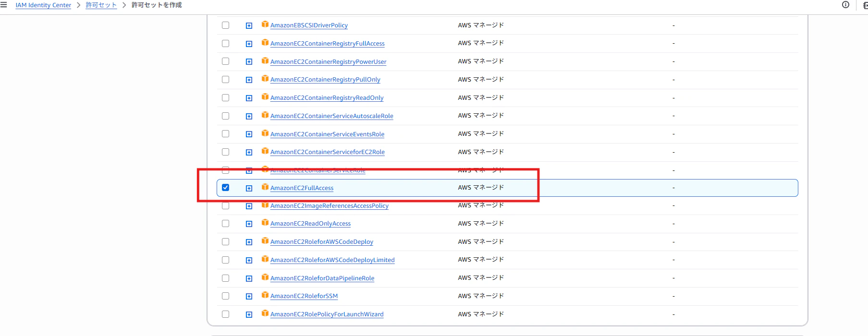This screenshot has width=868, height=336.
Task: Click AWS マネージド type in AmazonEC2RoleforSSM row
Action: [x=481, y=296]
